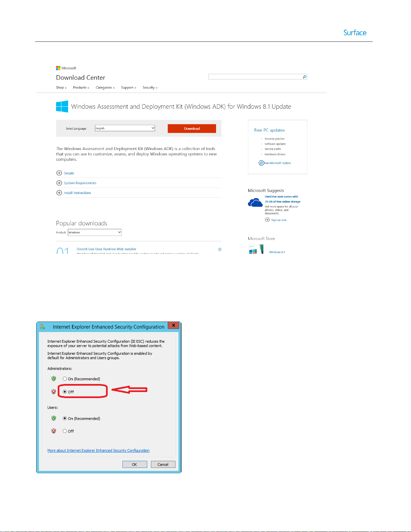Open the Product Windows dropdown
Screen dimensions: 411x532
(95, 232)
